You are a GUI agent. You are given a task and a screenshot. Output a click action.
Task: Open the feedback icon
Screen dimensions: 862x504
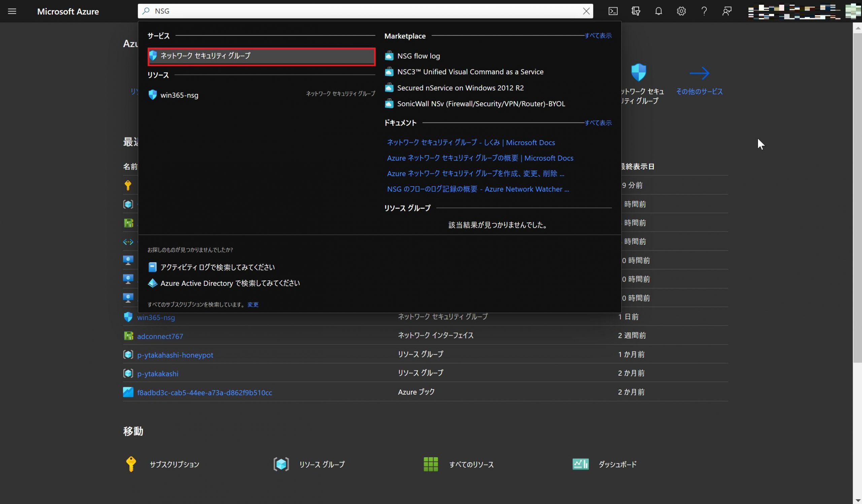point(727,11)
